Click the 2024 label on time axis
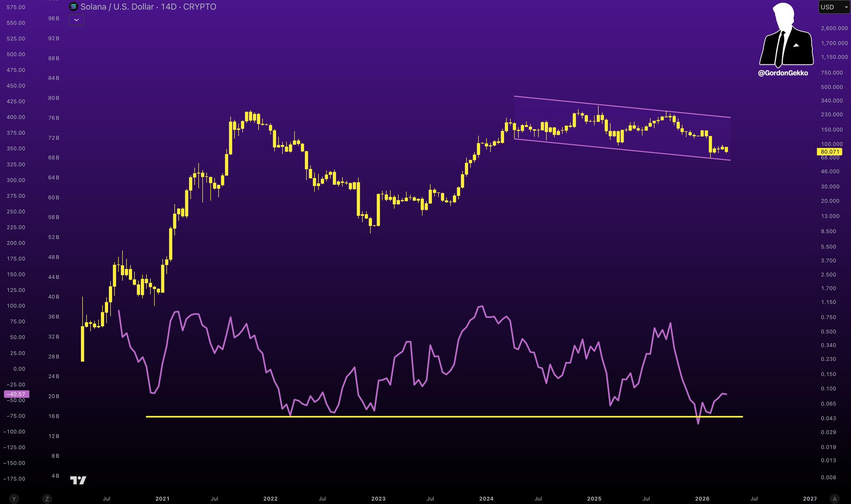 pyautogui.click(x=486, y=499)
